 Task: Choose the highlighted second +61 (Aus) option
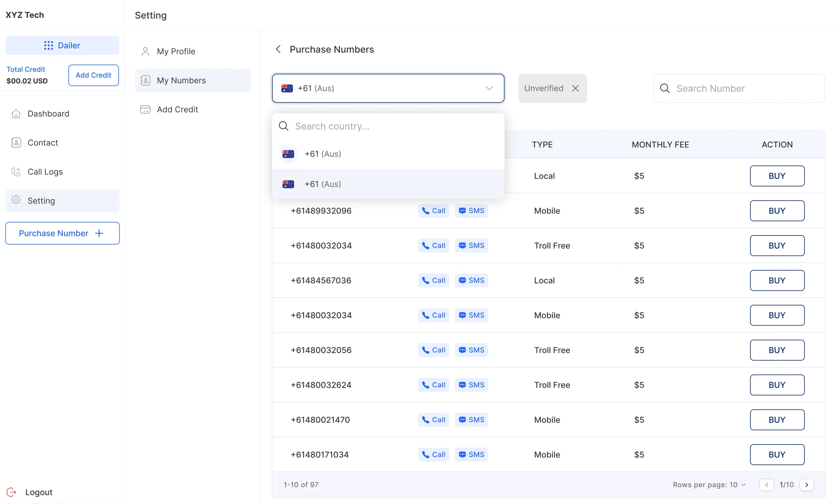click(322, 184)
